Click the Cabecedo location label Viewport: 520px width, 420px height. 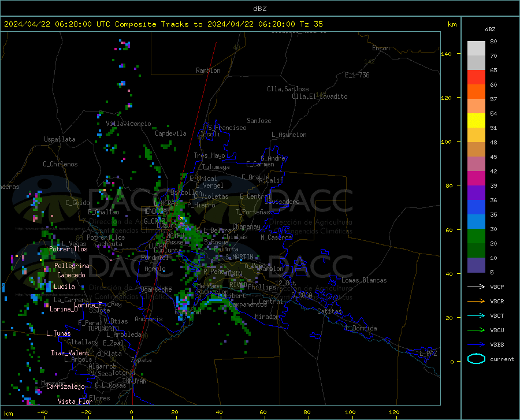71,275
